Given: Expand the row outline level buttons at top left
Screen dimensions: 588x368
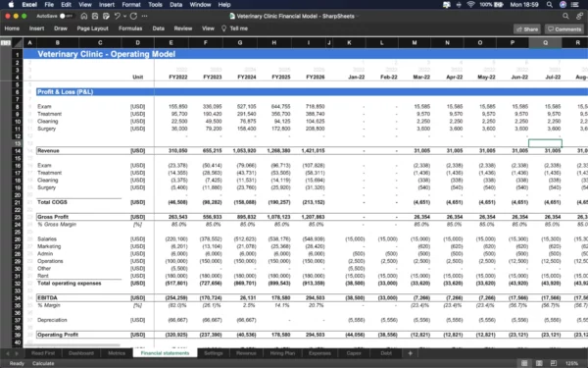Looking at the screenshot, I should coord(6,43).
